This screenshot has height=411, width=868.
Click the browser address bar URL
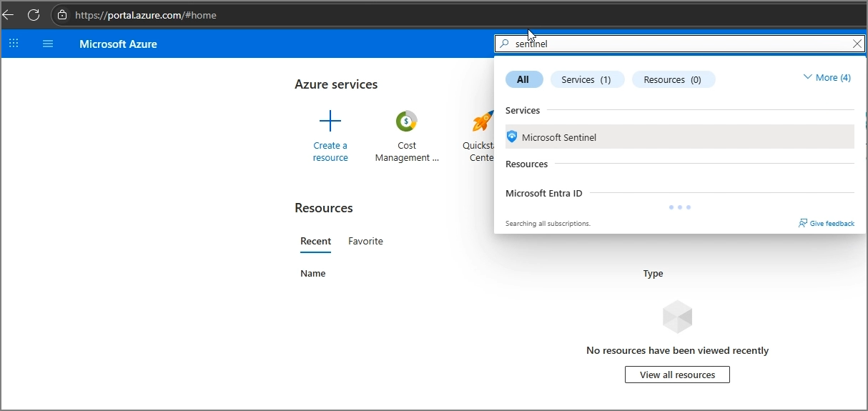[x=146, y=14]
